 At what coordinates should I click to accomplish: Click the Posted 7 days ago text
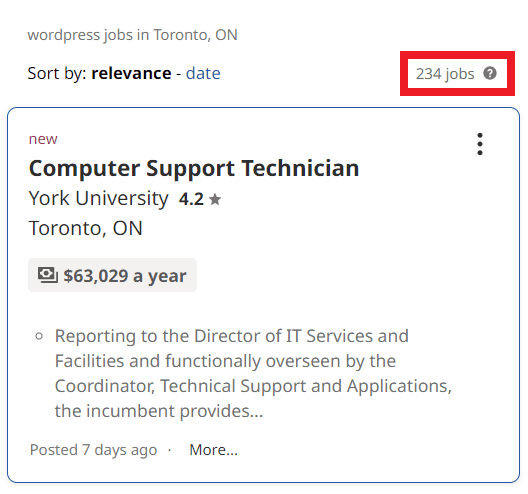click(x=93, y=450)
